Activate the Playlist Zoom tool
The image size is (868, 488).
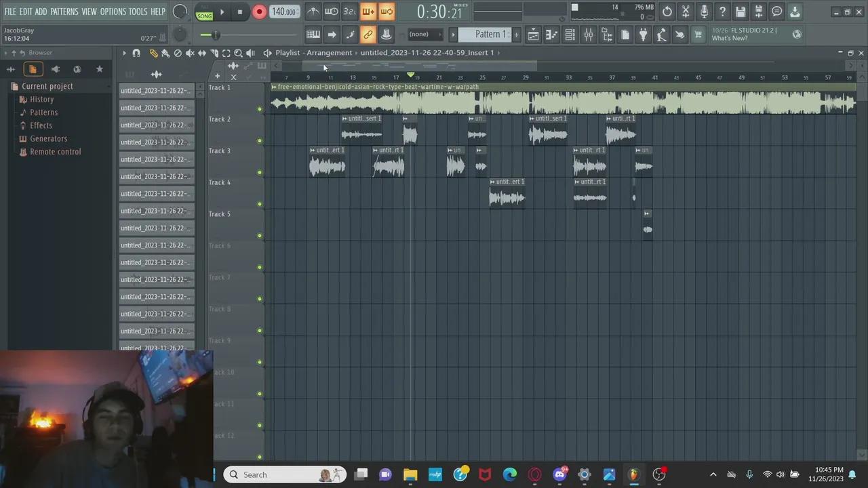(x=239, y=53)
